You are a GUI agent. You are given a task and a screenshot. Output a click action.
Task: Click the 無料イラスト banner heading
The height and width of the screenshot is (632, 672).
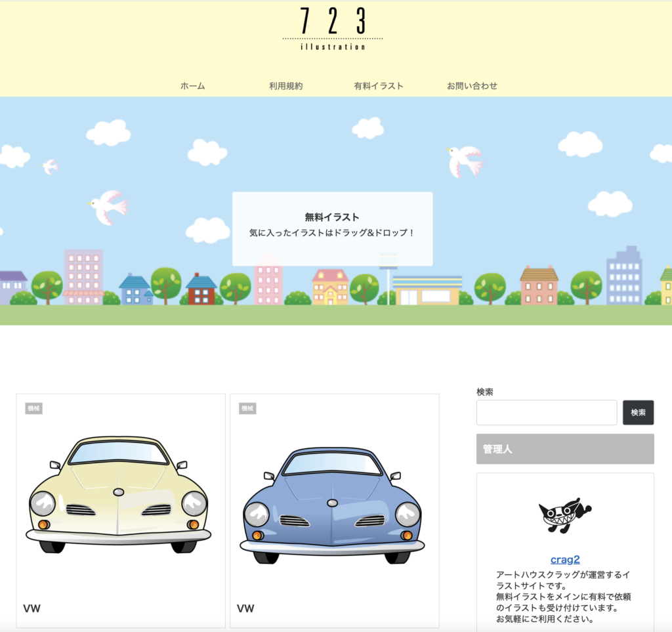[x=332, y=217]
